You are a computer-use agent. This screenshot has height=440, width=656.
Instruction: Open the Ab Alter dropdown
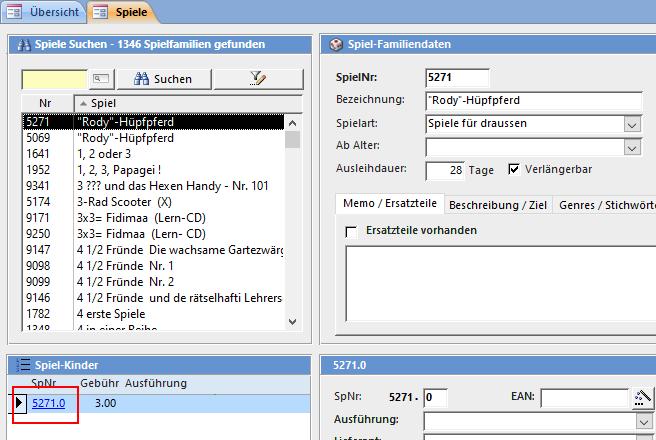click(632, 147)
